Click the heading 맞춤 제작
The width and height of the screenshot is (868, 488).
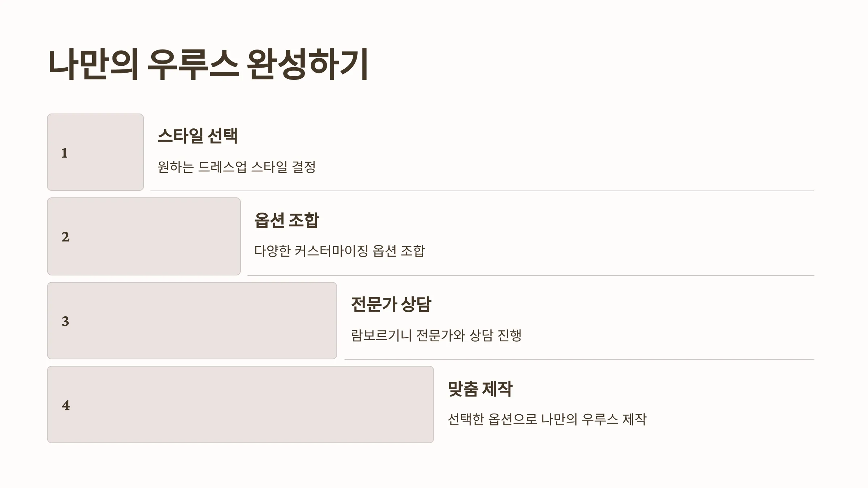click(480, 389)
